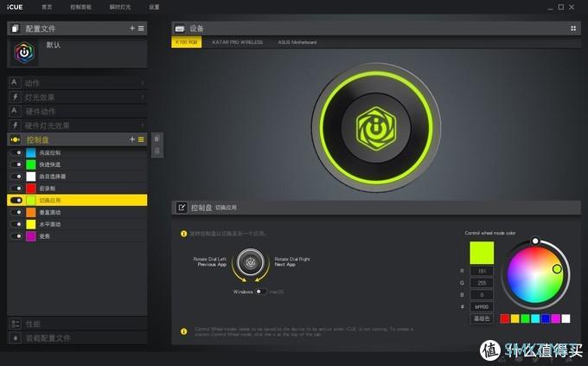This screenshot has height=366, width=588.
Task: Open the 瞬时灯光 instant lighting menu
Action: pyautogui.click(x=120, y=7)
